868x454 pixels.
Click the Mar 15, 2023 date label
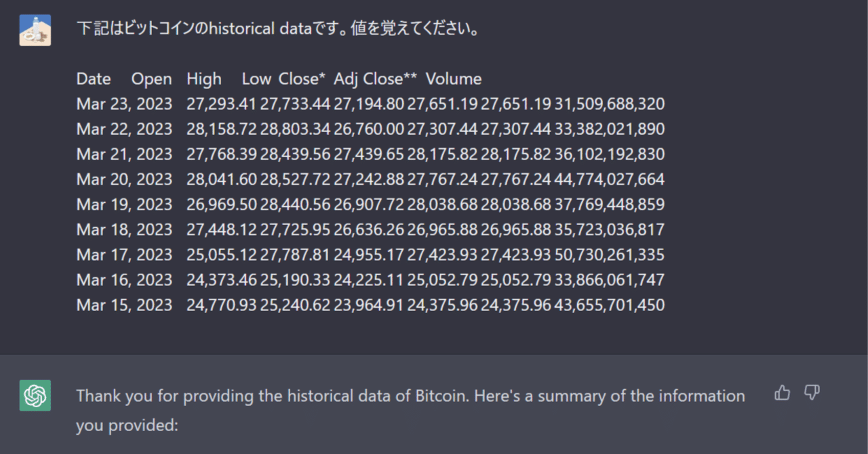[125, 305]
